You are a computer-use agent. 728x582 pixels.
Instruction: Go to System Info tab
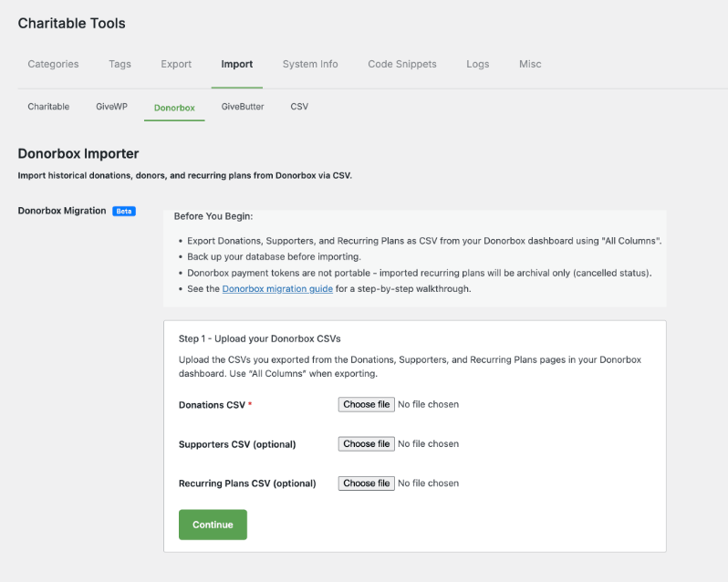click(310, 64)
